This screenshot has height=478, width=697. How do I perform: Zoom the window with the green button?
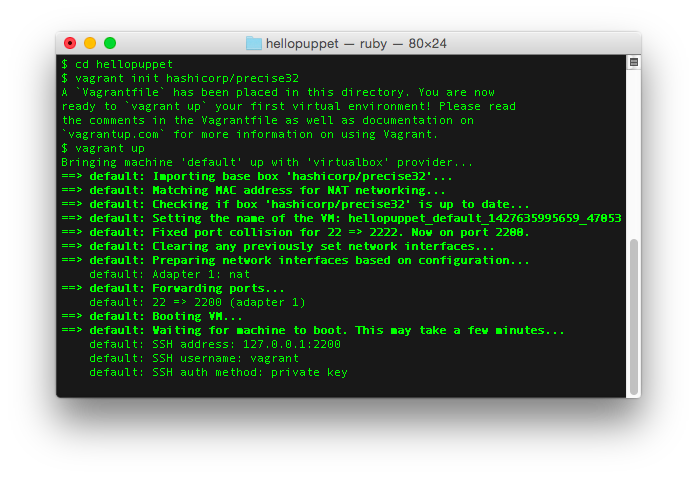[110, 43]
